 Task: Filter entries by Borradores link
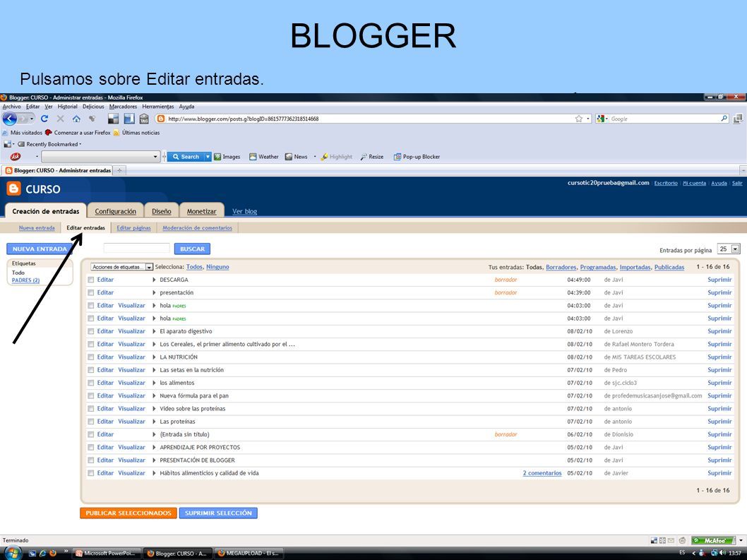pos(561,267)
